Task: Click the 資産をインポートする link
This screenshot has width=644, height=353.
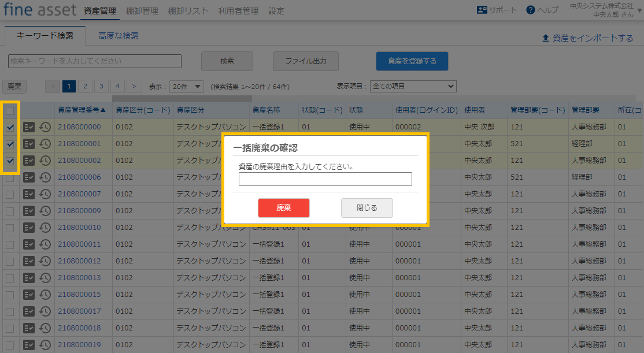Action: click(x=593, y=38)
